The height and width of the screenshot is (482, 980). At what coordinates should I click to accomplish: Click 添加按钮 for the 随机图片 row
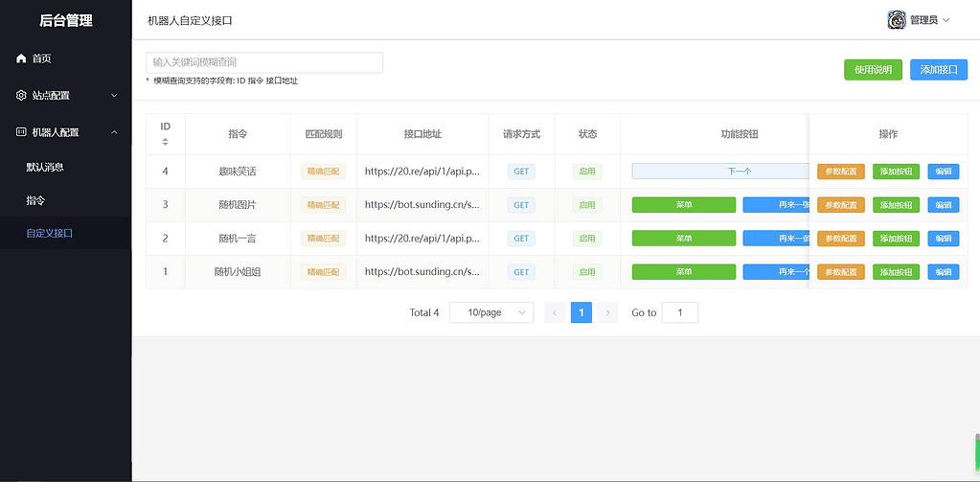coord(896,205)
